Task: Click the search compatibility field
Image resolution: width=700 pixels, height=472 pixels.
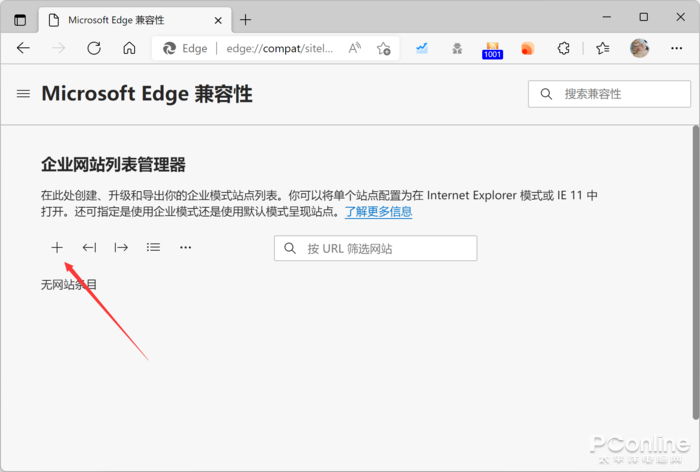Action: tap(609, 94)
